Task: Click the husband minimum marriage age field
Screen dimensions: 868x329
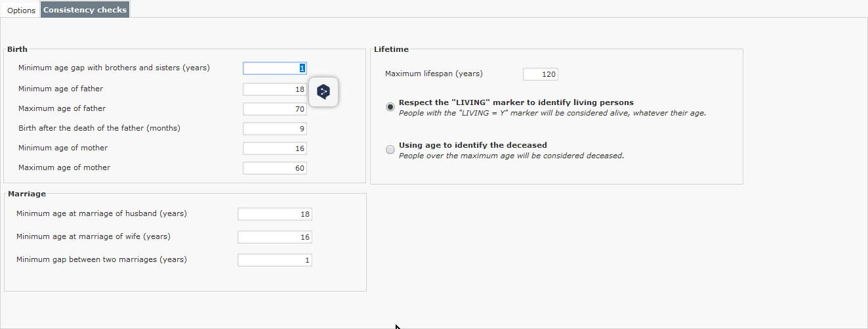Action: coord(275,214)
